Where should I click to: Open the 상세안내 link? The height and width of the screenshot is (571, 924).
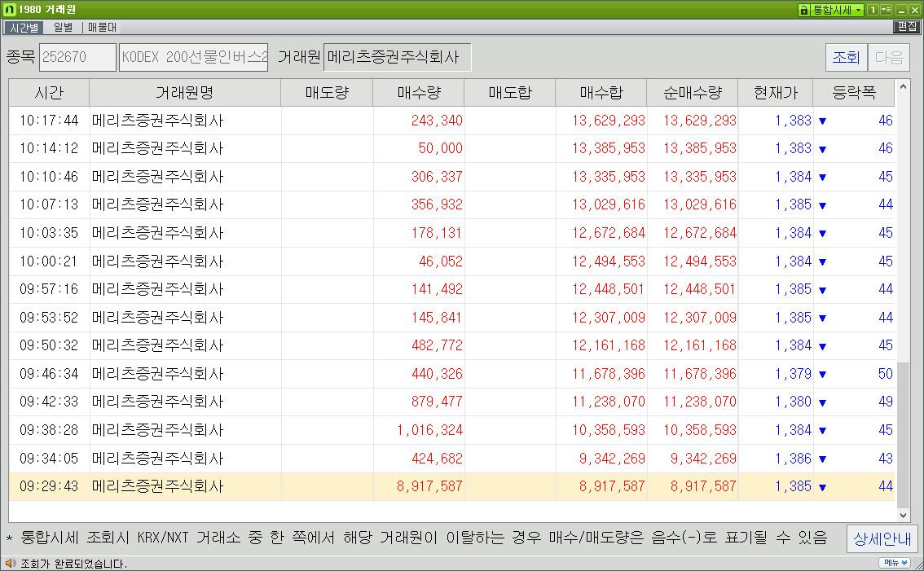pos(882,538)
